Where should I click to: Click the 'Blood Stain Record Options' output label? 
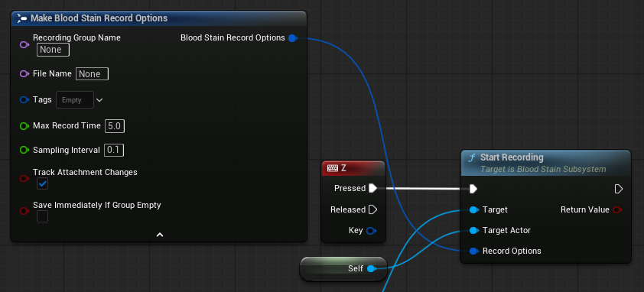233,37
